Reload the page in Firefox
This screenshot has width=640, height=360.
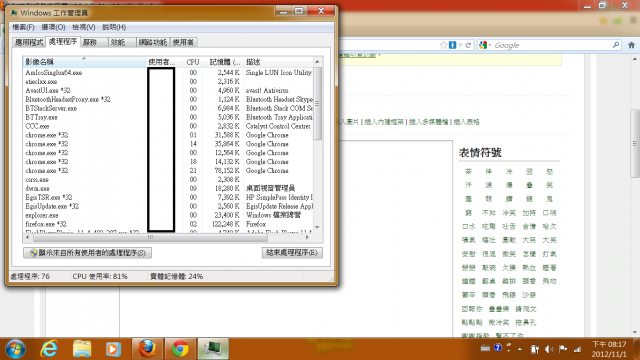[468, 45]
